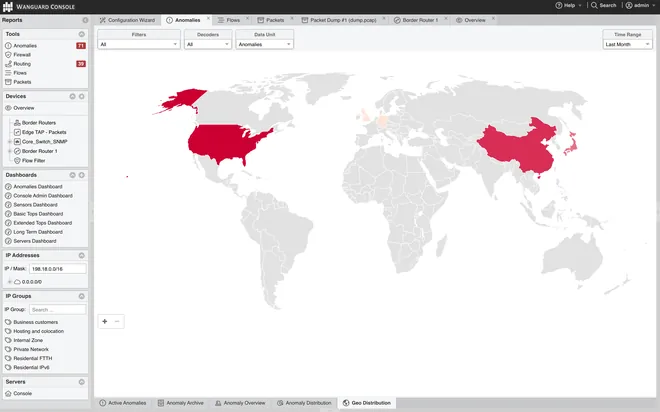Open the Basic Tops Dashboard
The height and width of the screenshot is (412, 660).
click(38, 214)
